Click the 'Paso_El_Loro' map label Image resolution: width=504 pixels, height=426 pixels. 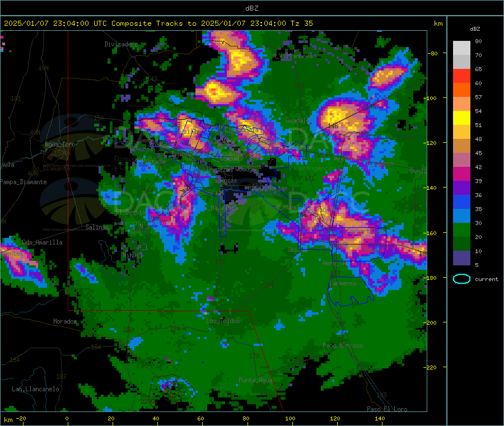click(x=387, y=409)
